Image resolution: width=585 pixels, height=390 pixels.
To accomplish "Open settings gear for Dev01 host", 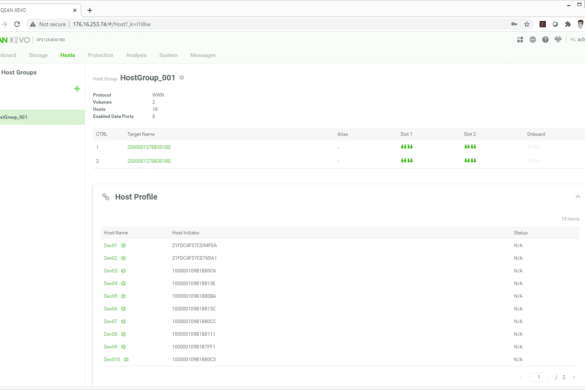I will (123, 246).
